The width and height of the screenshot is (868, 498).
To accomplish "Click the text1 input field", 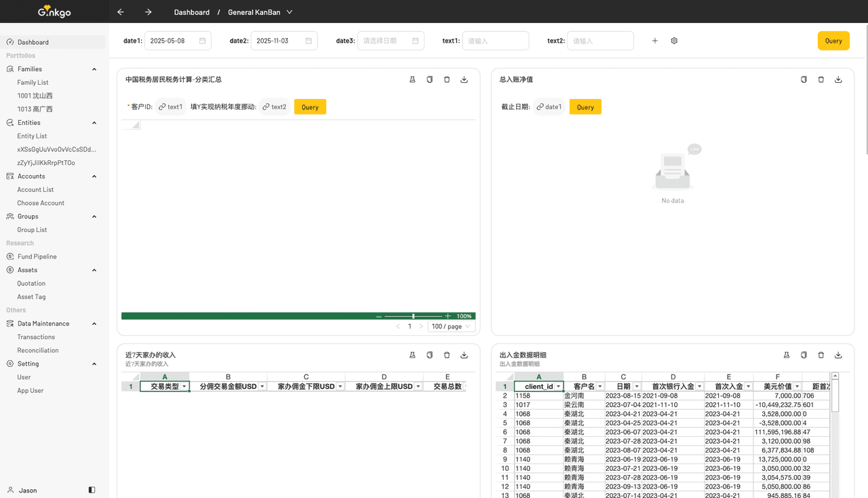I will pyautogui.click(x=496, y=41).
